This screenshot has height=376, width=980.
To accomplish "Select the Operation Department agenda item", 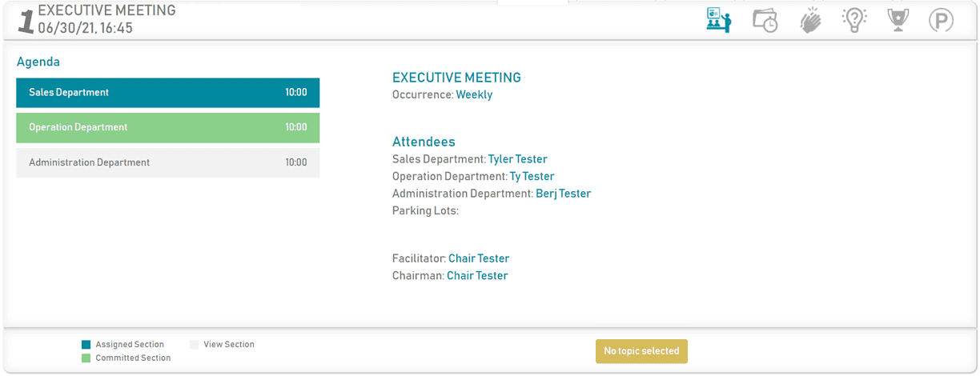I will pos(168,128).
